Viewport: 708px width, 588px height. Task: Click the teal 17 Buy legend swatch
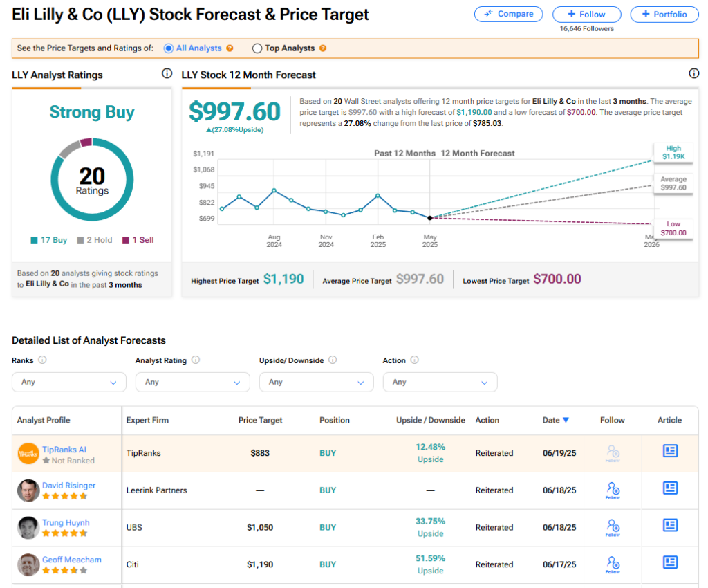[34, 240]
